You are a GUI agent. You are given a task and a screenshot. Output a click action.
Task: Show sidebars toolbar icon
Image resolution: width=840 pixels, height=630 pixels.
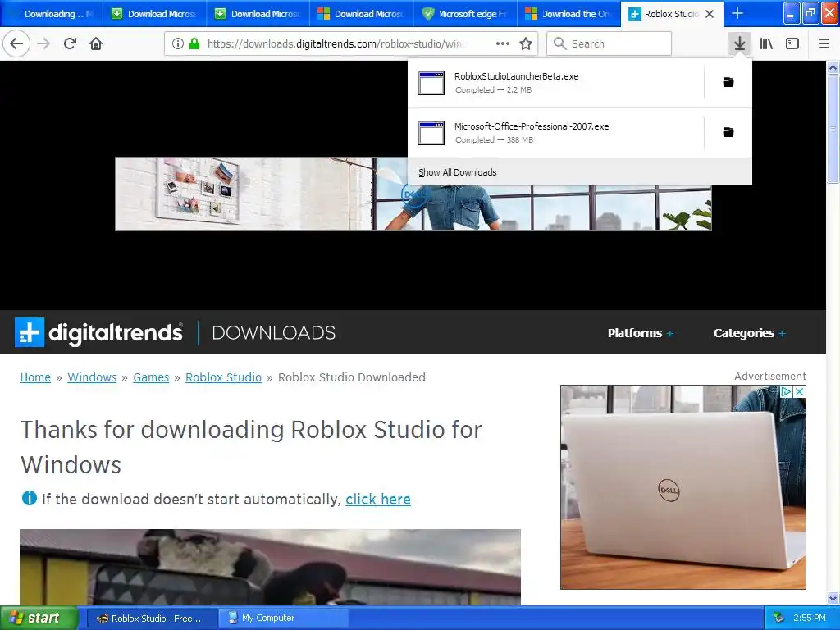(792, 43)
